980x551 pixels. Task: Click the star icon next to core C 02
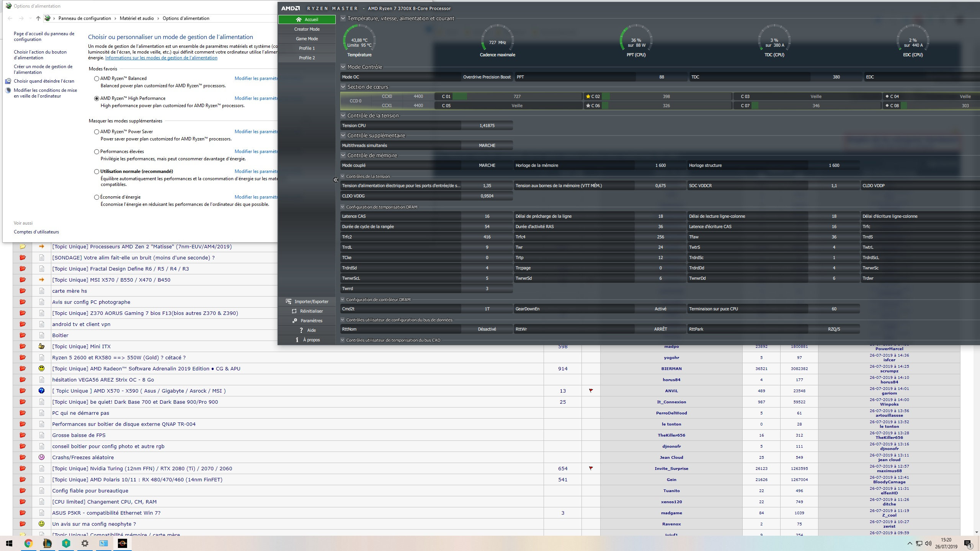pyautogui.click(x=588, y=96)
